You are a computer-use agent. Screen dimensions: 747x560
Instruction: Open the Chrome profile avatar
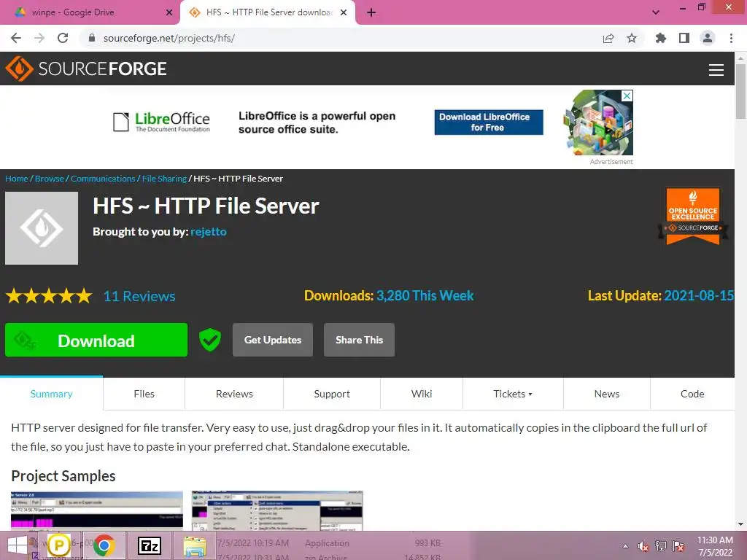tap(708, 38)
